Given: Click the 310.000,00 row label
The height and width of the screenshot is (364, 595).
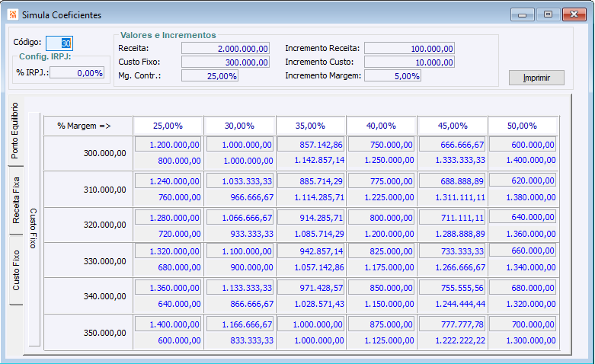Looking at the screenshot, I should tap(104, 190).
